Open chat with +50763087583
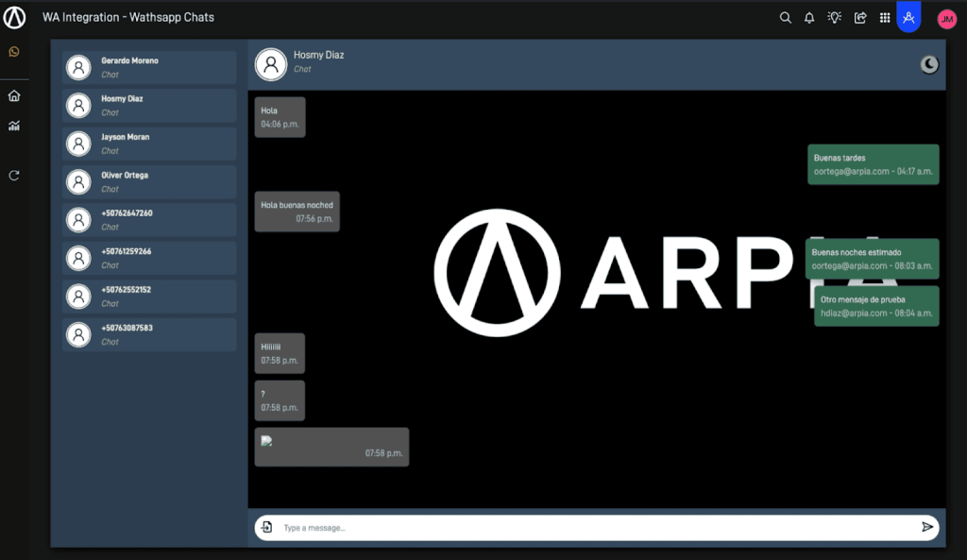 click(x=149, y=335)
